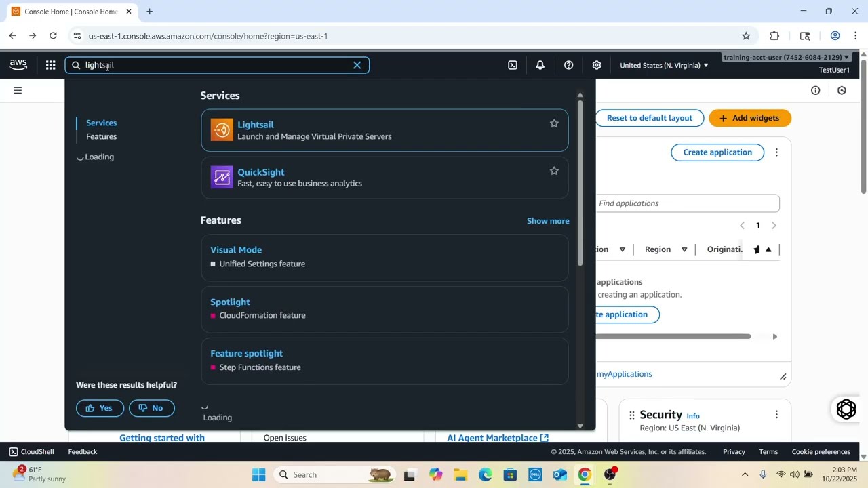Open the floating assistant icon
Image resolution: width=868 pixels, height=488 pixels.
[846, 409]
